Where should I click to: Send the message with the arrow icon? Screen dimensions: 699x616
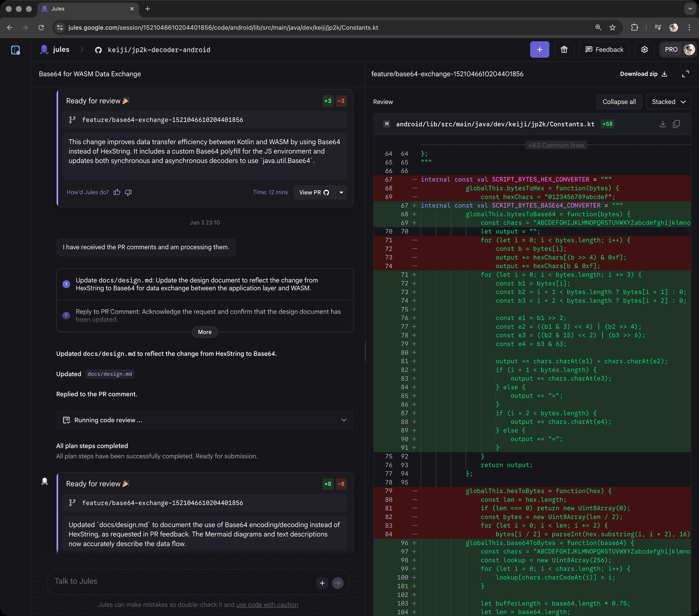[338, 583]
